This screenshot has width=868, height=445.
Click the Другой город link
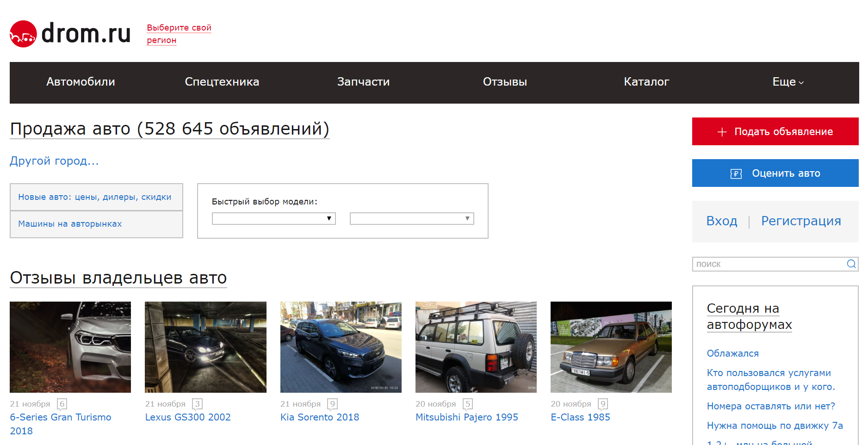pos(54,161)
